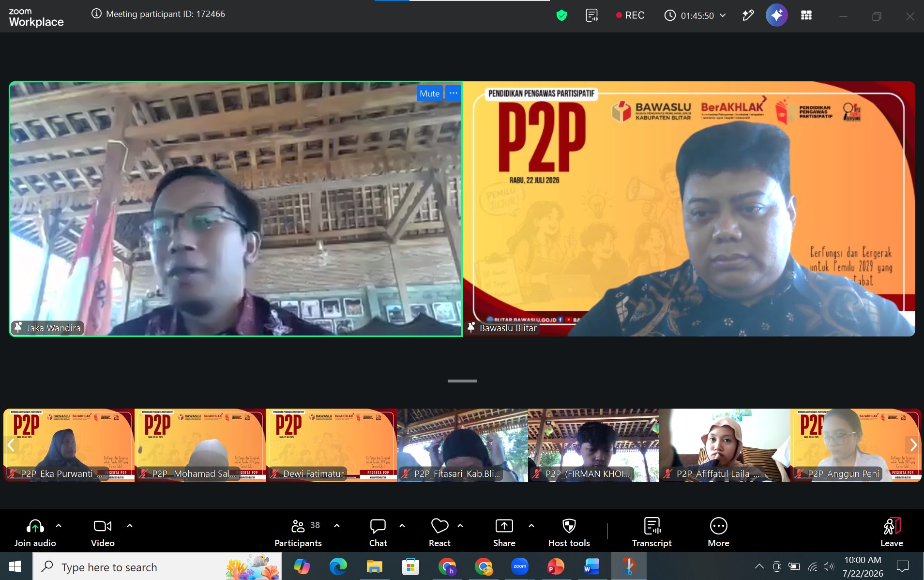924x580 pixels.
Task: Select P2P_(FIRMAN KHOI... thumbnail
Action: pyautogui.click(x=593, y=445)
